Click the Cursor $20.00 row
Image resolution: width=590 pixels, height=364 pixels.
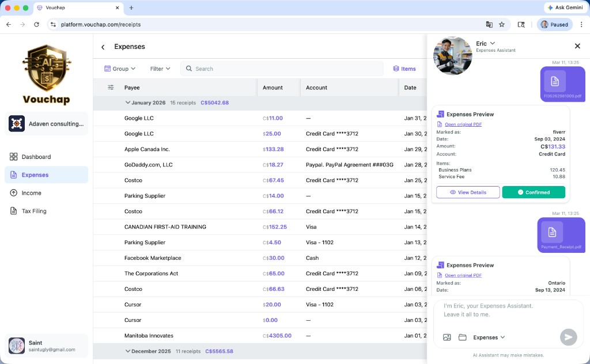(260, 305)
